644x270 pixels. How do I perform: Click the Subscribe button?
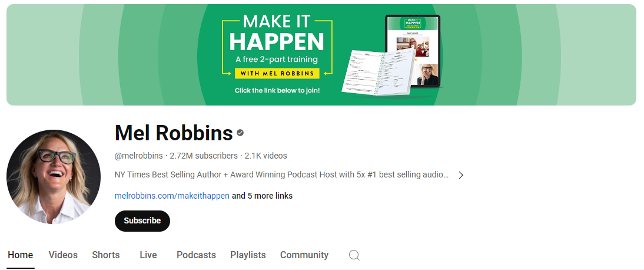(x=142, y=220)
